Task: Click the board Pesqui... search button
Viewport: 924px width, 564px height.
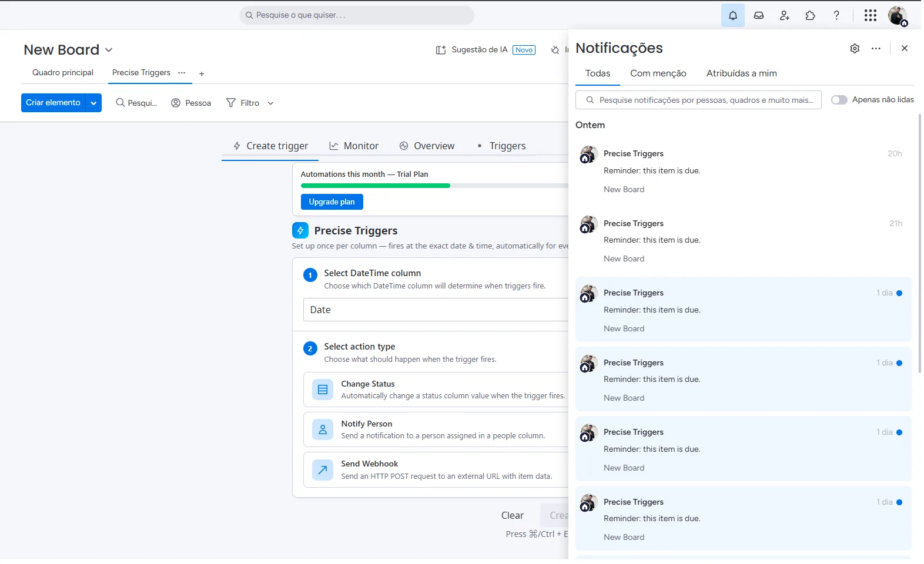Action: (136, 103)
